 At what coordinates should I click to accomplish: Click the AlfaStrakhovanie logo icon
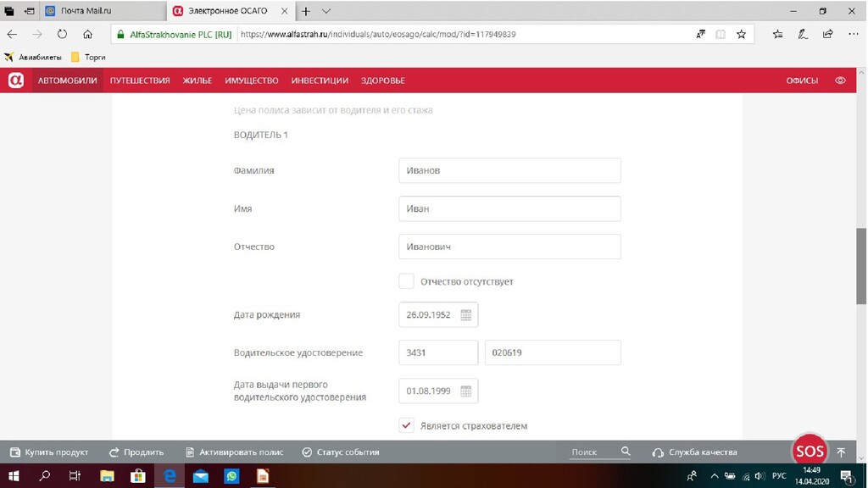pyautogui.click(x=15, y=80)
